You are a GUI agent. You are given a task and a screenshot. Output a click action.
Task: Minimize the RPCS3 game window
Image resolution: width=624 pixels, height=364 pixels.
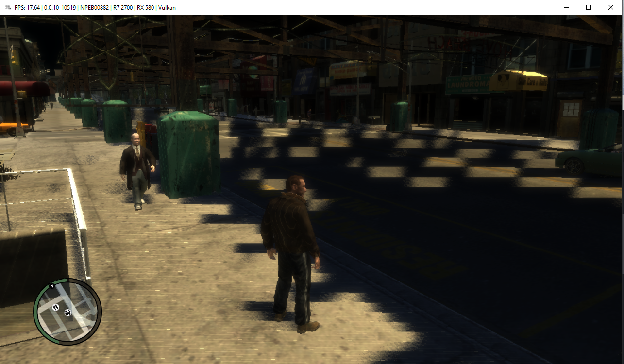pos(566,7)
